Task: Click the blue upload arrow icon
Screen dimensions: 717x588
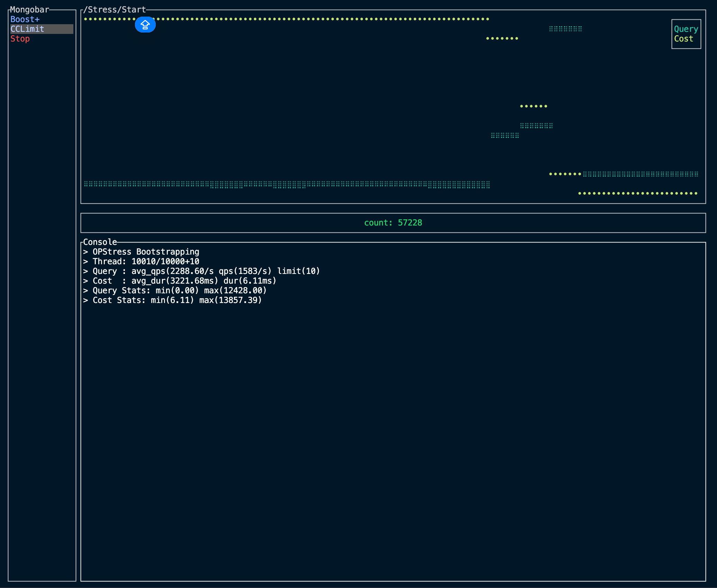Action: click(145, 25)
